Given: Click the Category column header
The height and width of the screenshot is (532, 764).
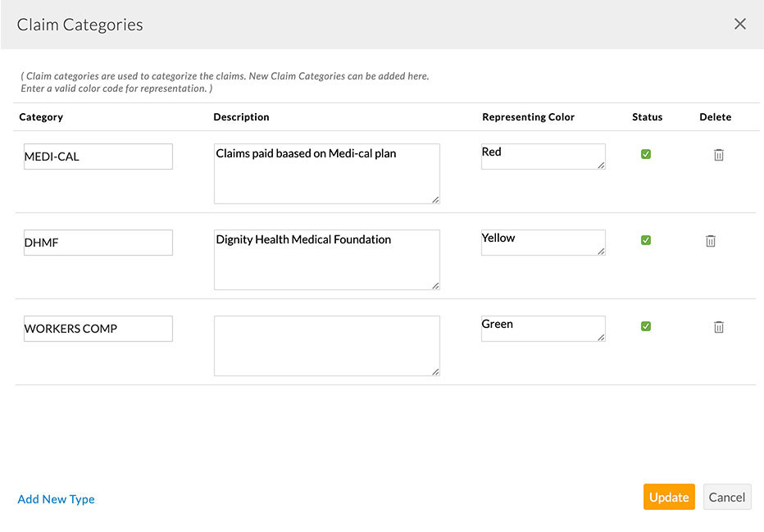Looking at the screenshot, I should [x=41, y=117].
